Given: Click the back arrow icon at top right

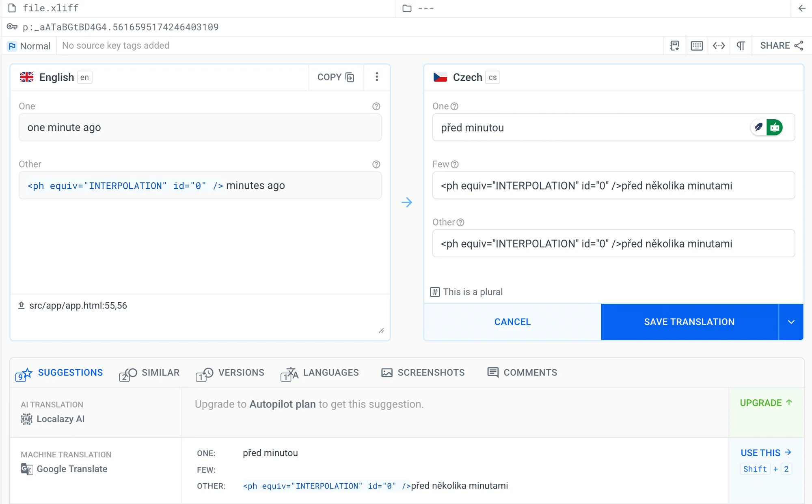Looking at the screenshot, I should [x=801, y=8].
